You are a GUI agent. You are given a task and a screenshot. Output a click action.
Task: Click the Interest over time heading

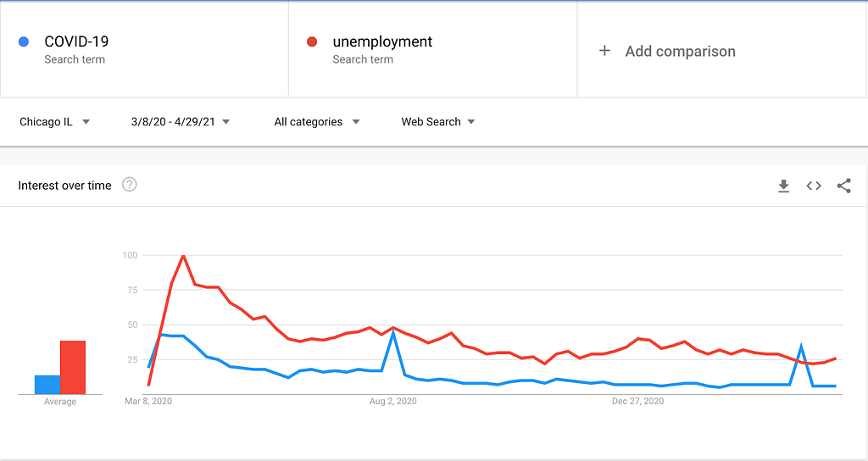coord(64,186)
